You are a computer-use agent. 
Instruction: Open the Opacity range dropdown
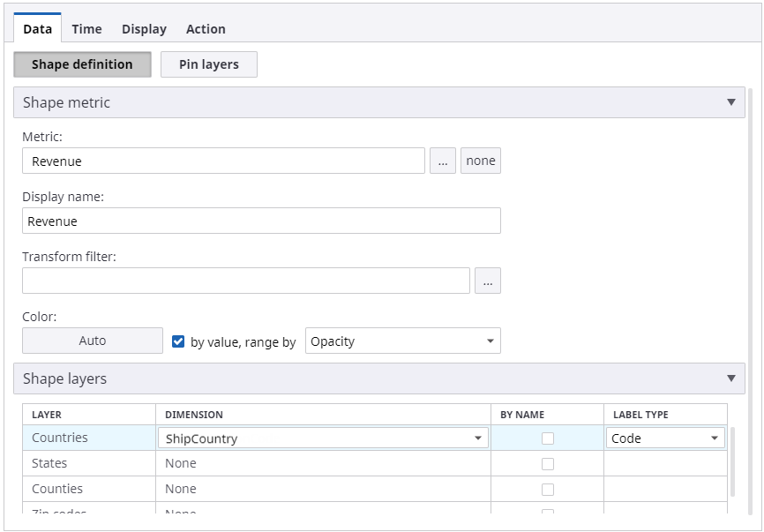point(402,341)
